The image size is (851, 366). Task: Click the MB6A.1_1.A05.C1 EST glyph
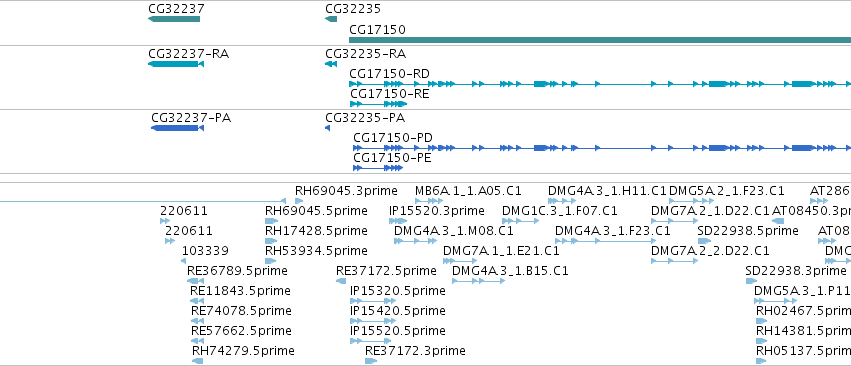coord(429,201)
